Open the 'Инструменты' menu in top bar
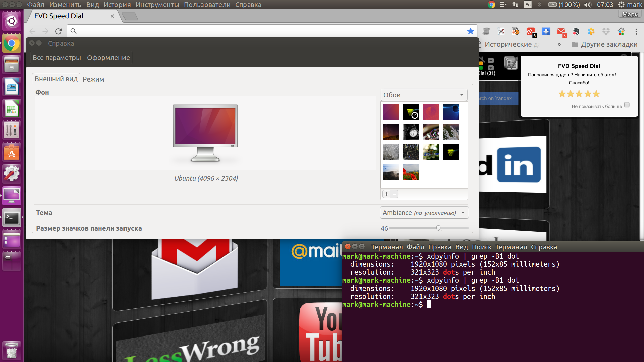This screenshot has width=644, height=362. tap(157, 5)
